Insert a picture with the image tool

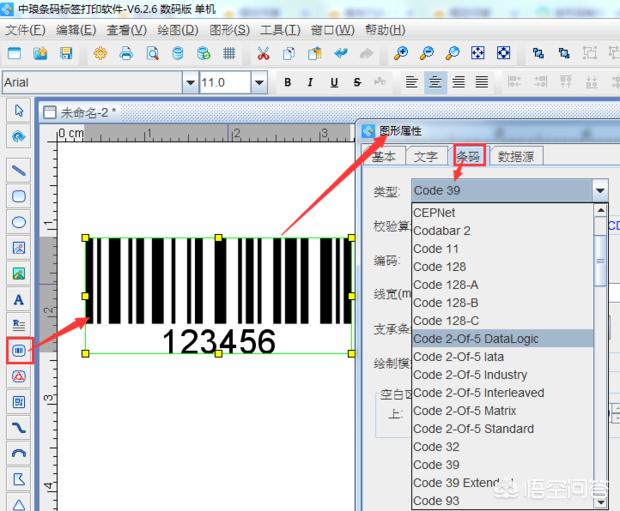point(19,274)
